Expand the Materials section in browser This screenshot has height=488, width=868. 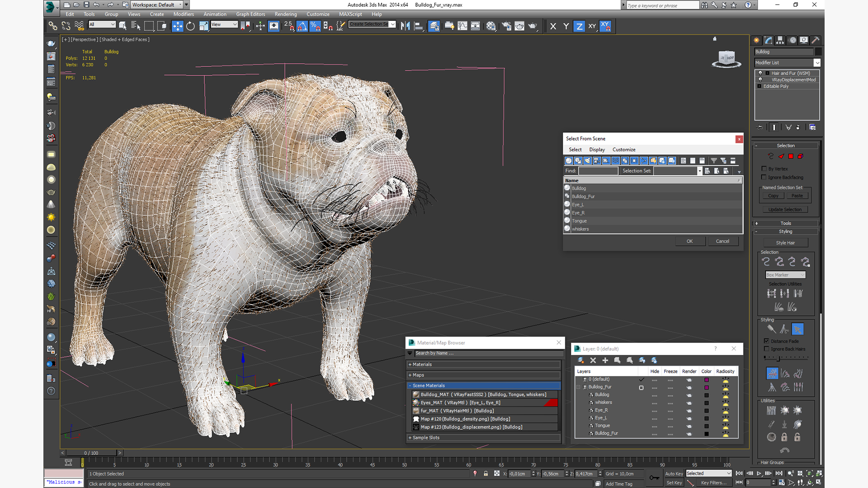tap(422, 364)
